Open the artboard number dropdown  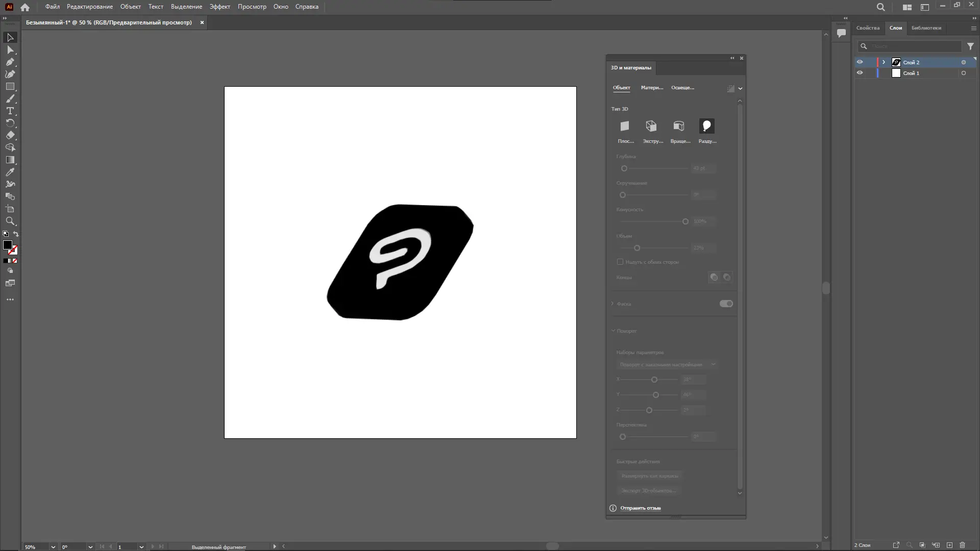coord(141,546)
